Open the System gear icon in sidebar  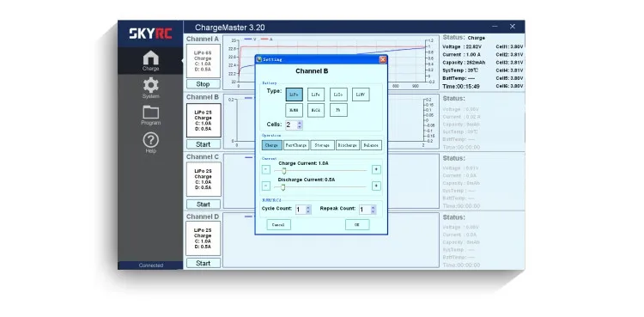pyautogui.click(x=151, y=85)
